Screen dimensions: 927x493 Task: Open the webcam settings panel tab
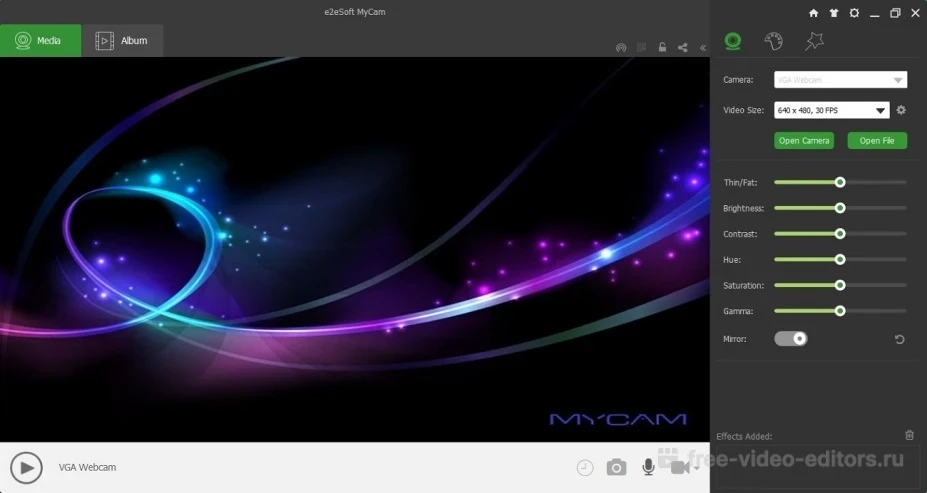[733, 41]
